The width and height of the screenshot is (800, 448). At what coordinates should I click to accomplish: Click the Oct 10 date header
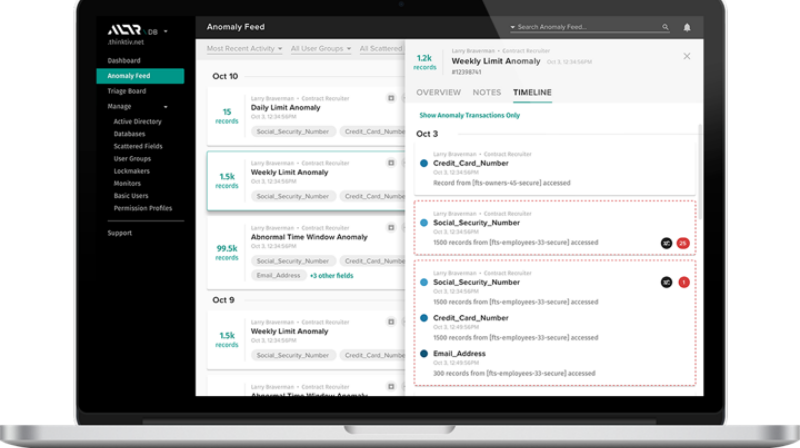tap(225, 77)
